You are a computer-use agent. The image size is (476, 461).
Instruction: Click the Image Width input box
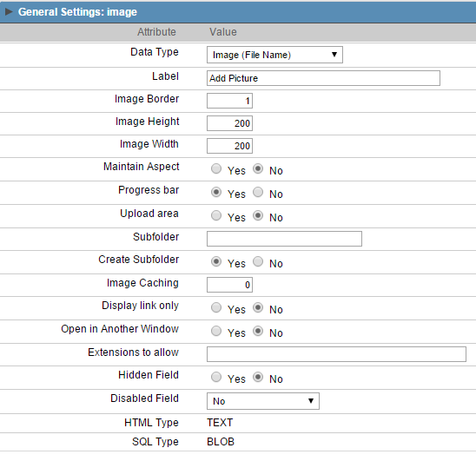[229, 146]
